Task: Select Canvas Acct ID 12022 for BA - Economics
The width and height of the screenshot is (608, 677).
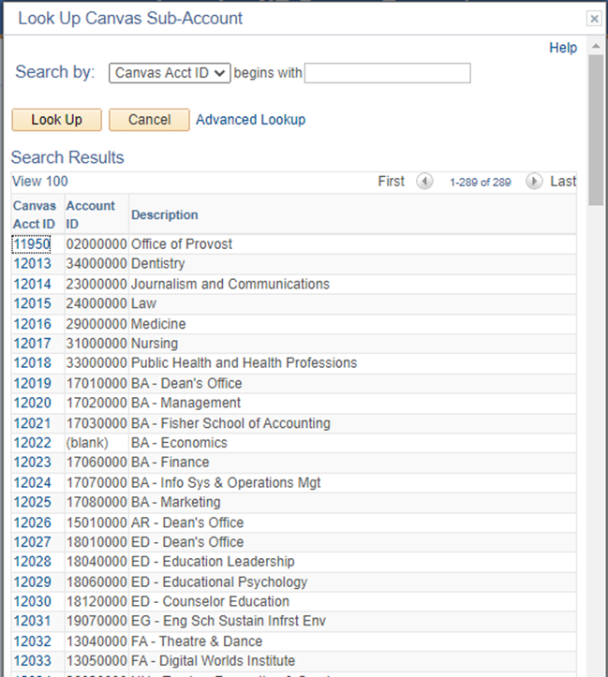Action: point(31,443)
